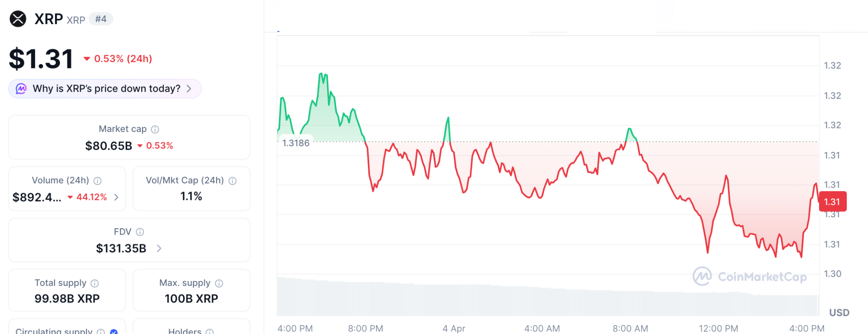Click the #4 rank badge
Viewport: 868px width, 334px height.
101,19
